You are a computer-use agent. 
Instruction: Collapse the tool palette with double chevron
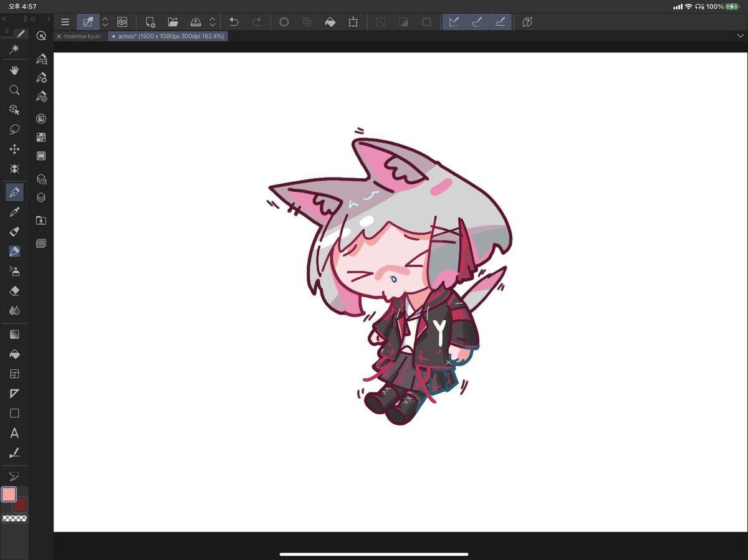[4, 19]
